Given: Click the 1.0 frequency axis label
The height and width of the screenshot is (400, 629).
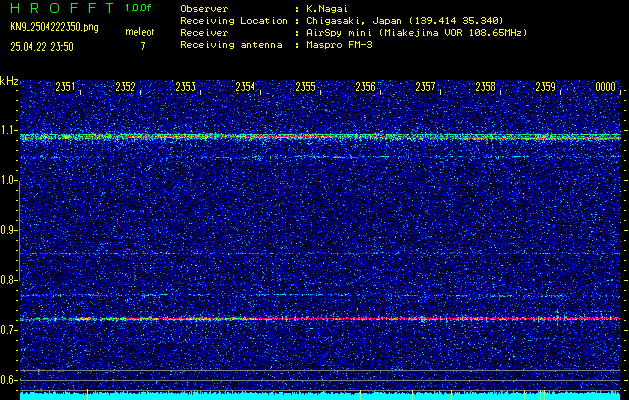Looking at the screenshot, I should coord(8,181).
